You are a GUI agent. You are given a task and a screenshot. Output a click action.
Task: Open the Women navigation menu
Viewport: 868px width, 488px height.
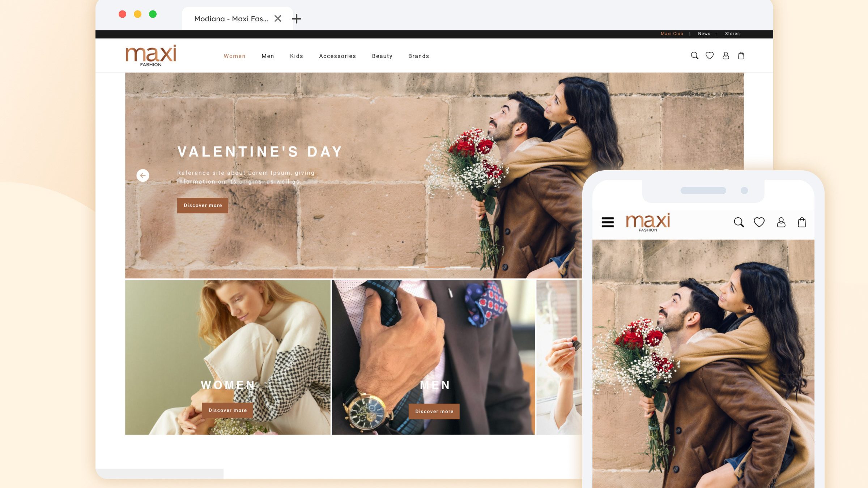click(234, 56)
